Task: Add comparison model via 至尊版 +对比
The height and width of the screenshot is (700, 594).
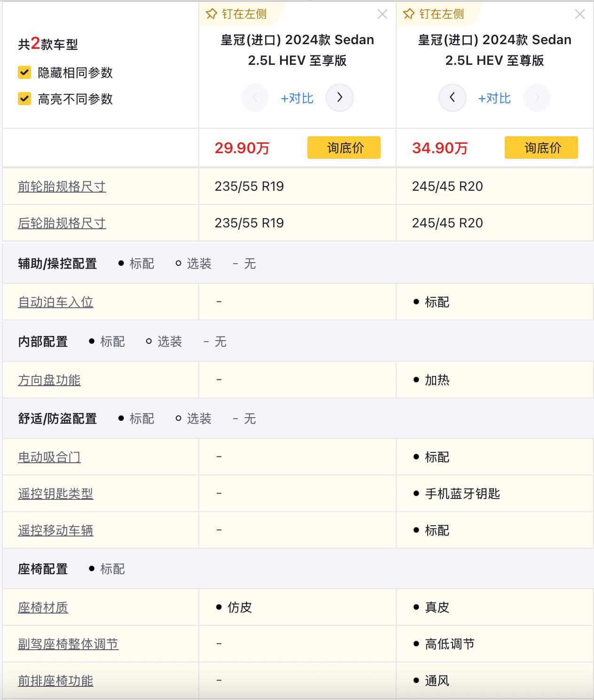Action: (x=494, y=98)
